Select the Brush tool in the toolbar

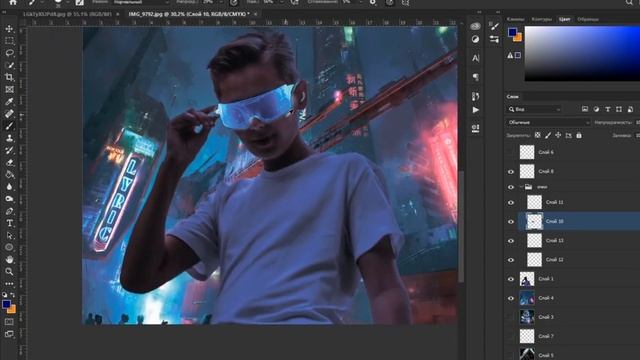[x=9, y=126]
